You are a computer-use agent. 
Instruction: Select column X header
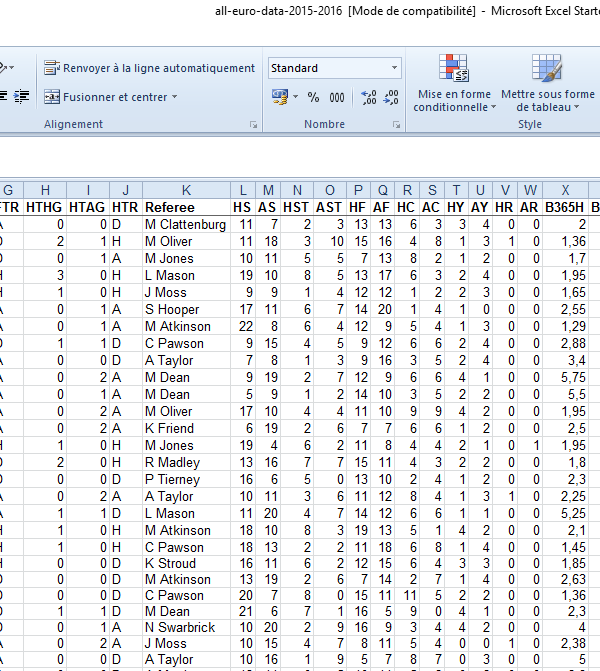tap(566, 190)
